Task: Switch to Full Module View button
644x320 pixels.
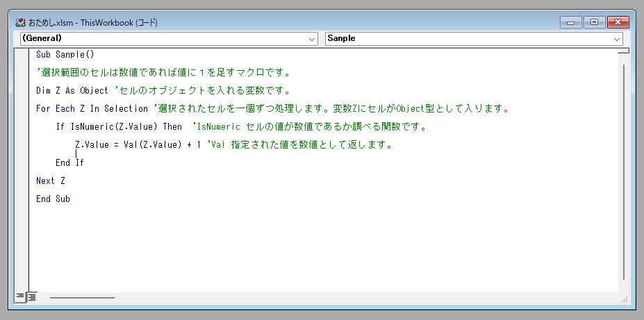Action: tap(32, 296)
